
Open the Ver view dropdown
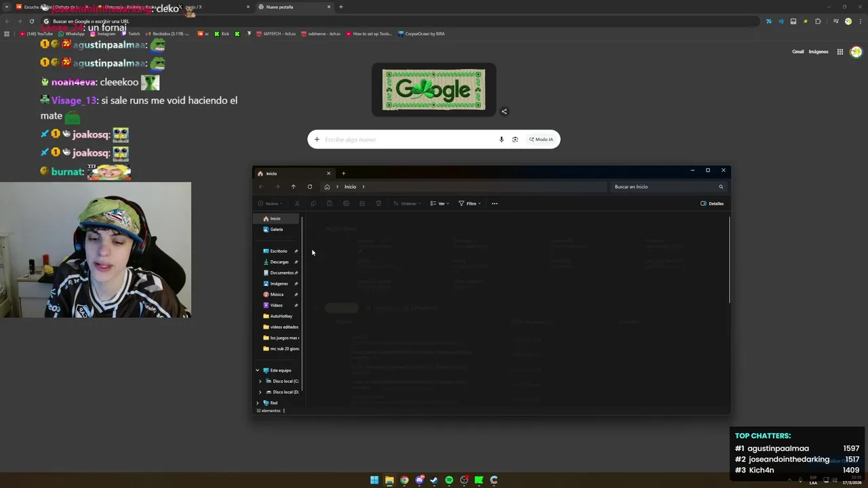point(440,203)
